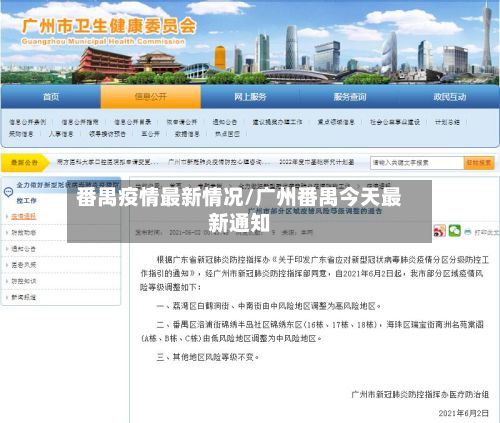Viewport: 500px width, 423px height.
Task: Click the Guangzhou Municipal Health Commission logo title
Action: 109,31
